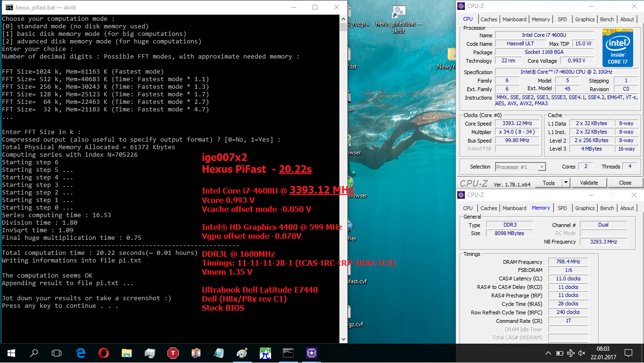This screenshot has width=644, height=363.
Task: Open About tab in upper CPU-Z window
Action: click(x=627, y=19)
